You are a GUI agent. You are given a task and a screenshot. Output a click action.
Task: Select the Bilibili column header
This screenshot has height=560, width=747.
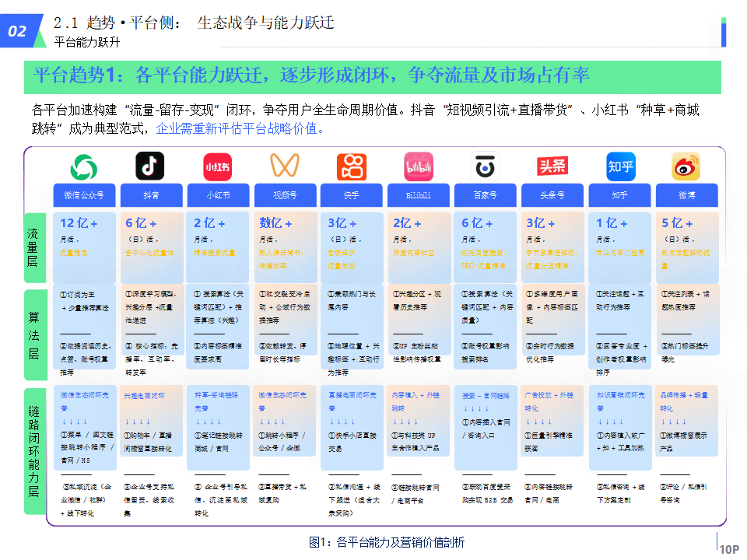[x=419, y=195]
